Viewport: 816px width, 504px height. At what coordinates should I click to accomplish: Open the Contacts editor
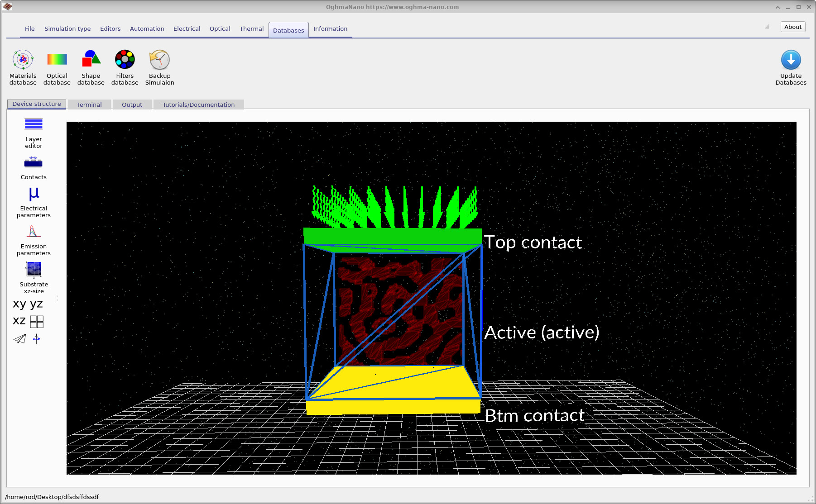[x=33, y=167]
